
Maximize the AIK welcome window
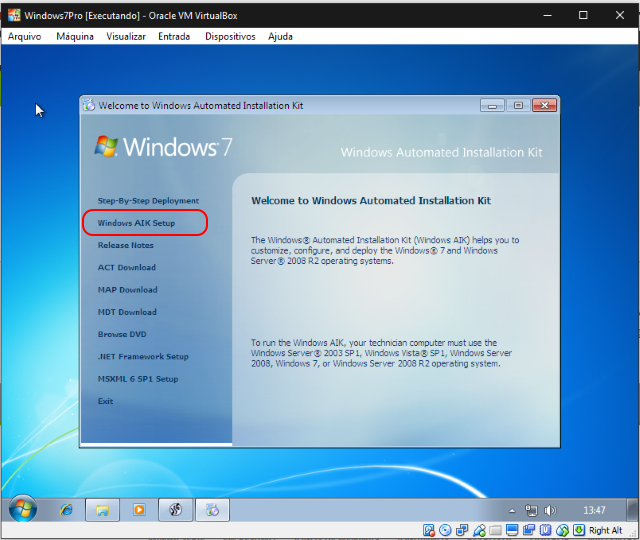coord(518,105)
